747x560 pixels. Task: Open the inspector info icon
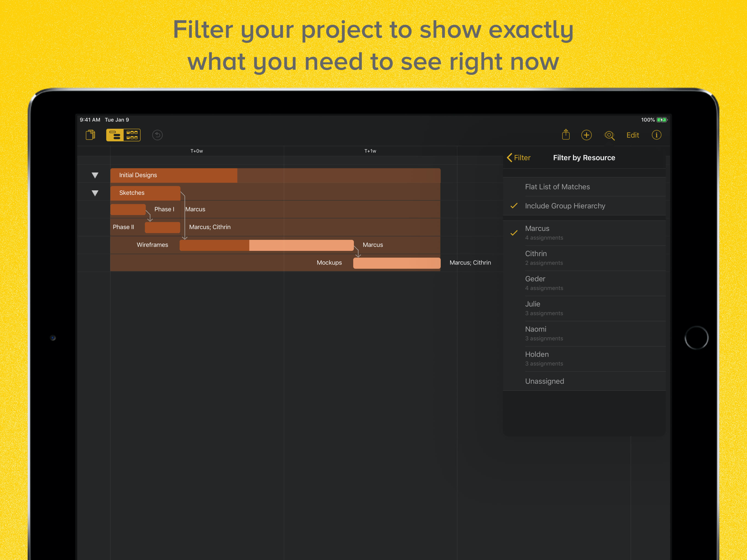coord(656,135)
